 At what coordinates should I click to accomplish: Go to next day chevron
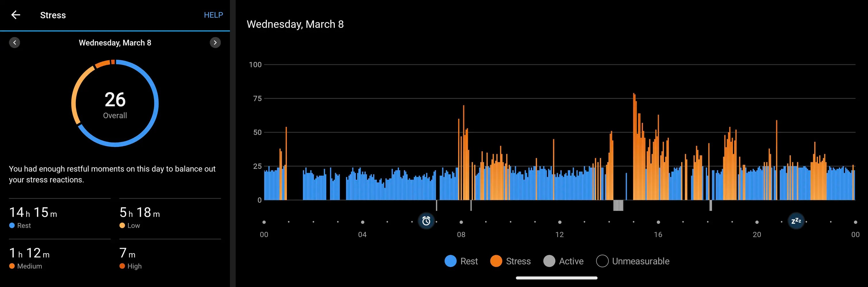coord(215,42)
